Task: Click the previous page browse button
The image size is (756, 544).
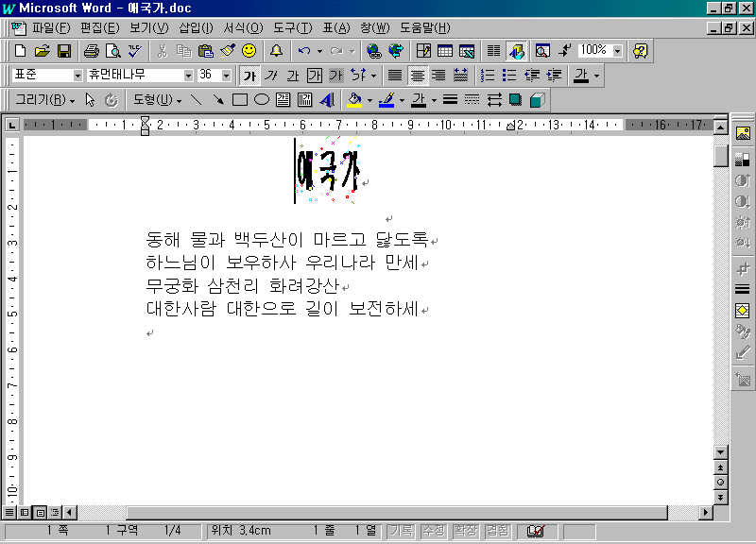Action: (720, 467)
